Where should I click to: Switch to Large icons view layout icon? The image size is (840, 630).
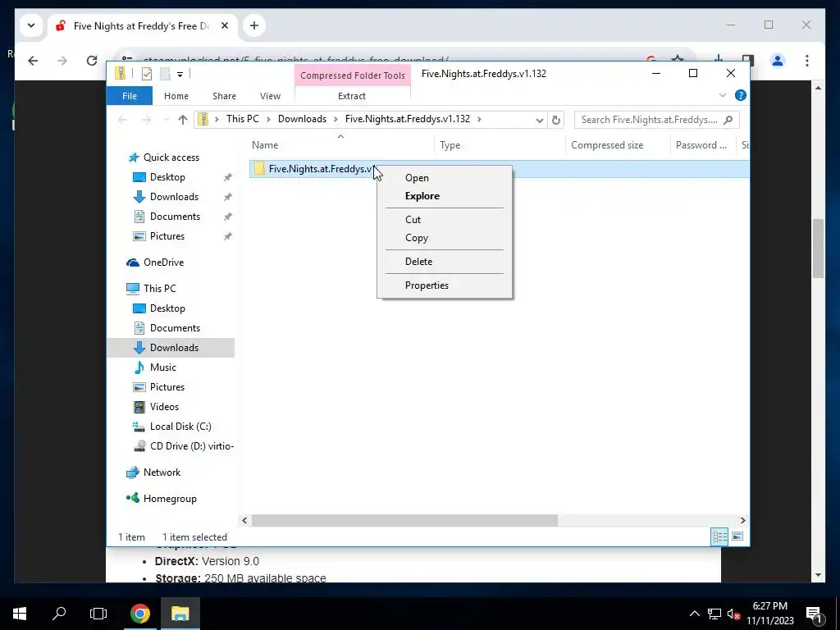(737, 536)
